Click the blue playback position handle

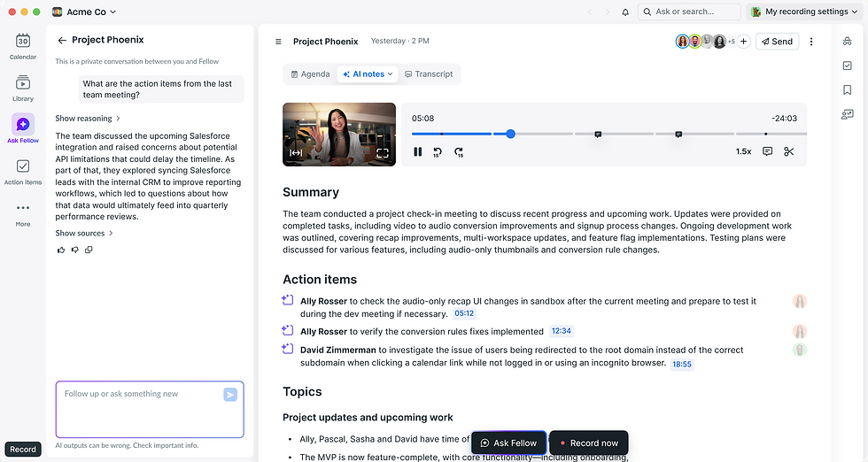tap(510, 134)
